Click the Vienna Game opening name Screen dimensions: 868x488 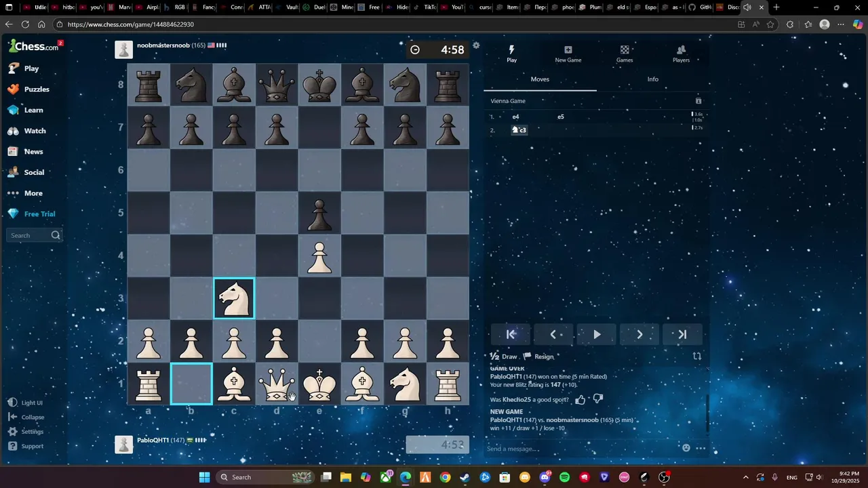point(508,101)
